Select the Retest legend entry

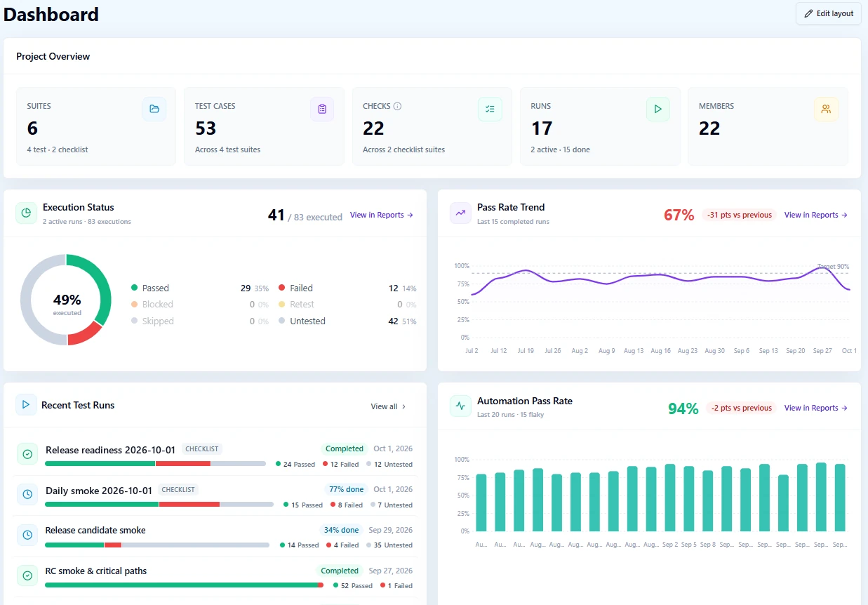pos(347,305)
